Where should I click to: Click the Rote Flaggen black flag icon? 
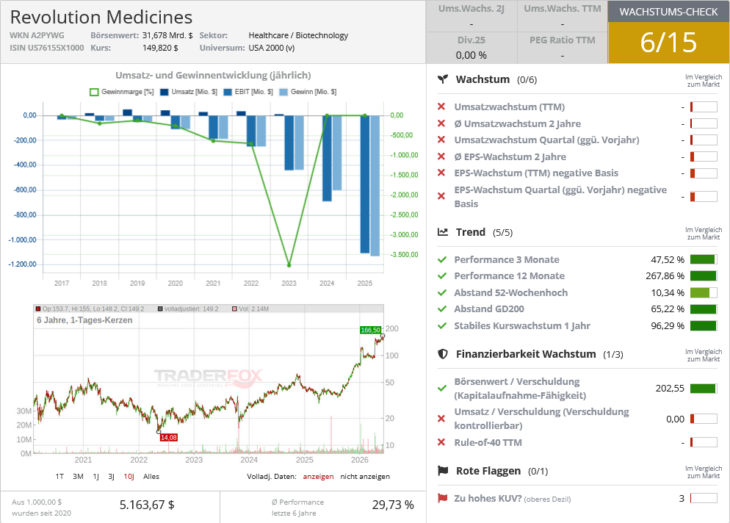tap(443, 471)
